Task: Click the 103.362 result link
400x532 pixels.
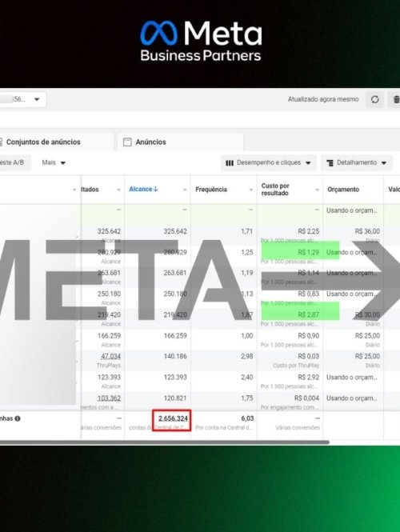Action: pos(109,398)
